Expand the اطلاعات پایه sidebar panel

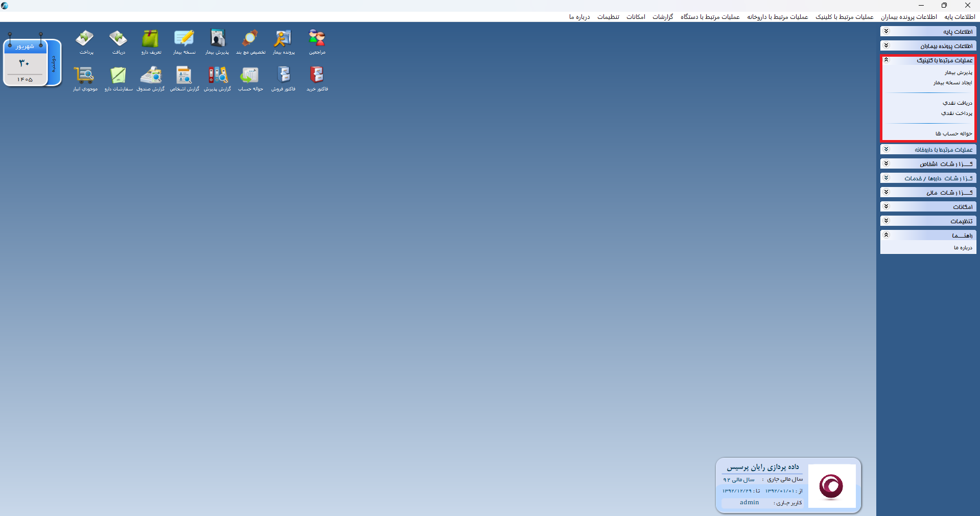click(x=928, y=32)
